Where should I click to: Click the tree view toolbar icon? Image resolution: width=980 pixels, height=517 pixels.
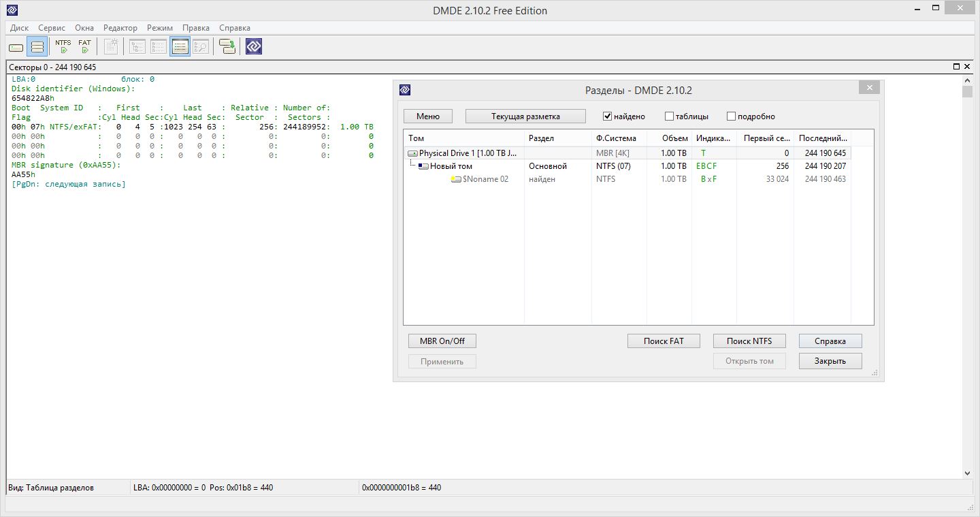[x=137, y=47]
